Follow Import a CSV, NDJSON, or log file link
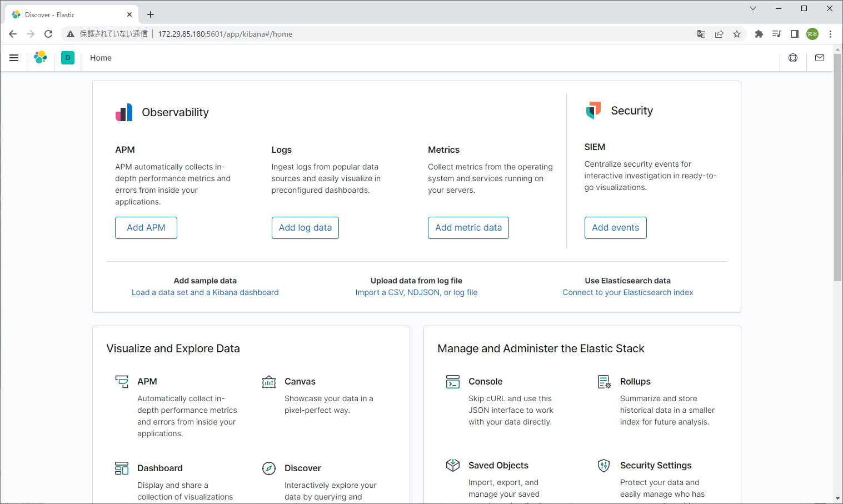The image size is (843, 504). (x=416, y=292)
